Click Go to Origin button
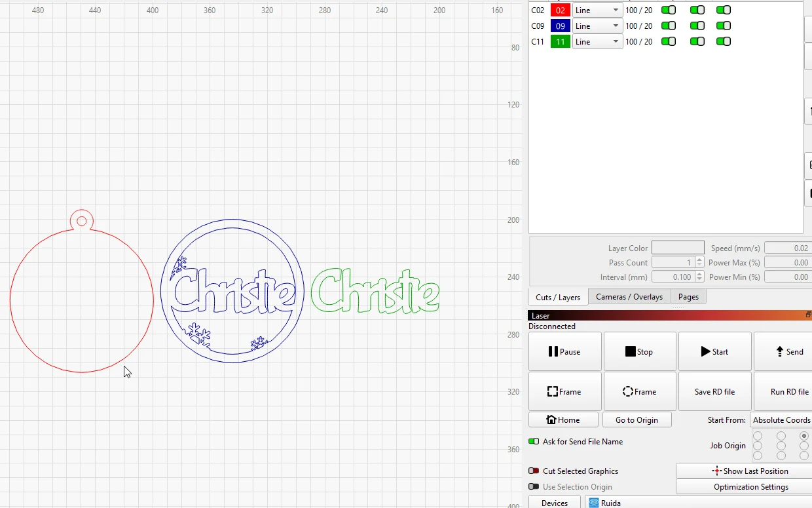Image resolution: width=812 pixels, height=508 pixels. pos(637,420)
